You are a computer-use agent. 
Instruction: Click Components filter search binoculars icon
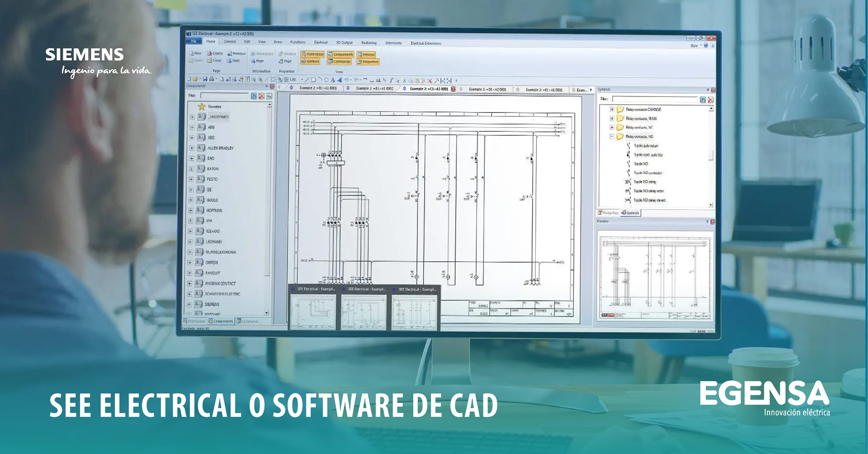tap(254, 96)
